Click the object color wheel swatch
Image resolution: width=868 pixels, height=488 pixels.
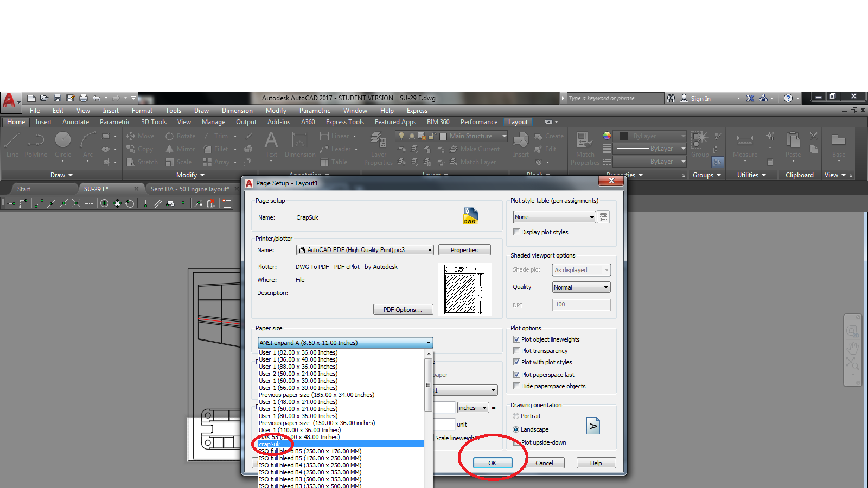(x=607, y=136)
